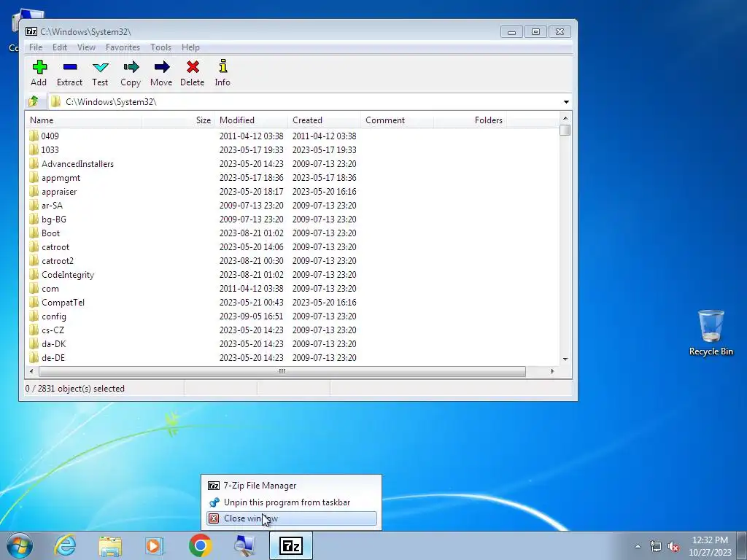Select the config folder icon
The width and height of the screenshot is (747, 560).
point(34,316)
